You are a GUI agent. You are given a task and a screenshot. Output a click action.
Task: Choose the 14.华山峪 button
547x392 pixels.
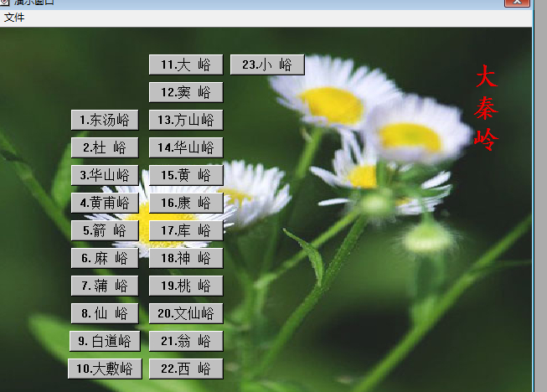pyautogui.click(x=186, y=147)
